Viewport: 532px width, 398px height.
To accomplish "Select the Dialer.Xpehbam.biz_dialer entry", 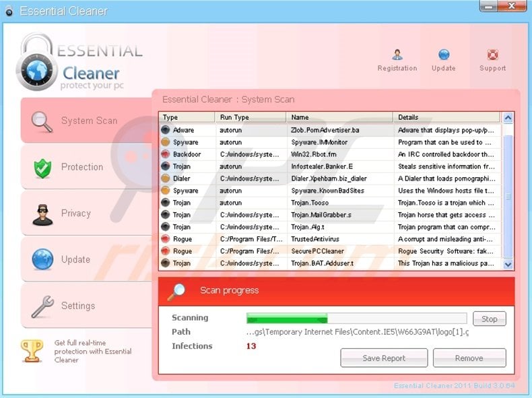I will click(x=329, y=178).
